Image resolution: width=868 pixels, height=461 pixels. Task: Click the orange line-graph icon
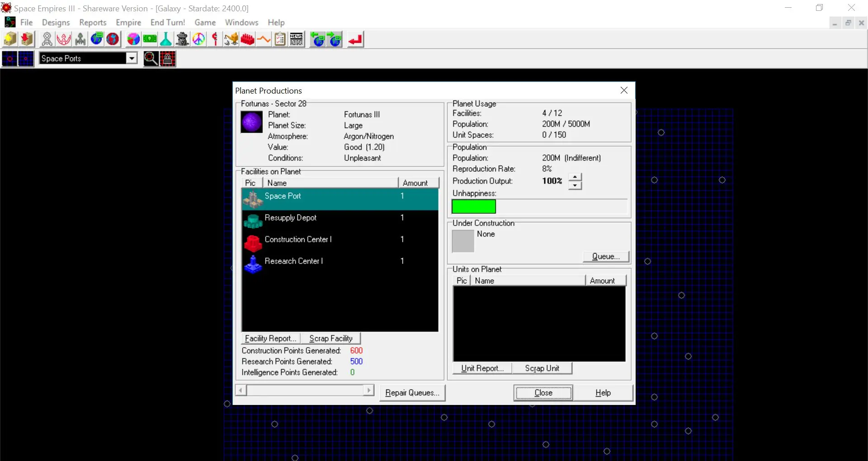pos(264,40)
